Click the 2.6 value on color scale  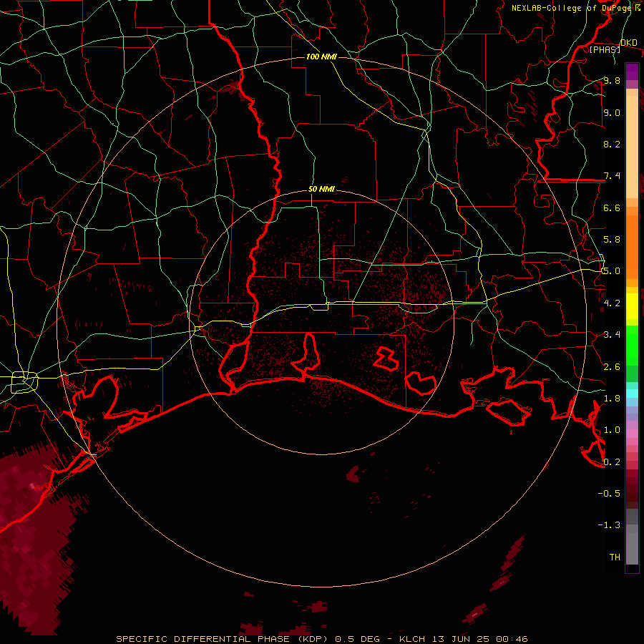tap(612, 366)
